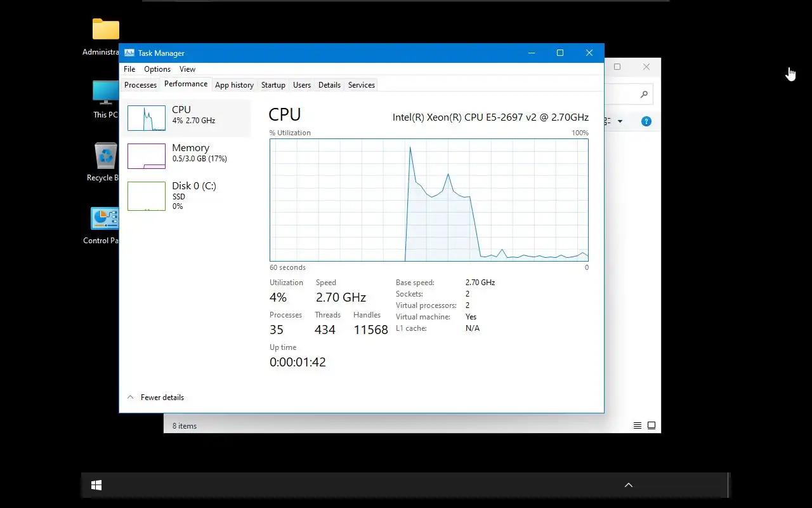Go to the Users tab

pyautogui.click(x=302, y=85)
